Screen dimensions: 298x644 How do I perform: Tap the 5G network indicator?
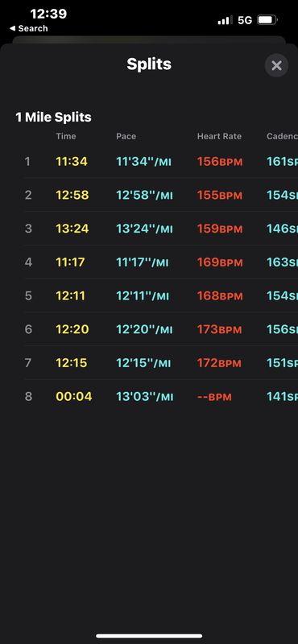245,19
